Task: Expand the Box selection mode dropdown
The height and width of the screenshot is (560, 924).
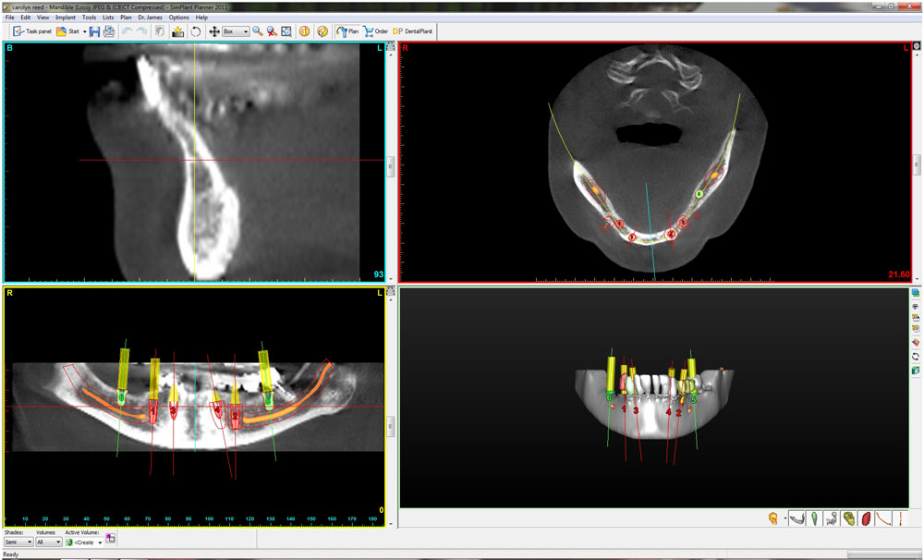Action: click(x=236, y=31)
